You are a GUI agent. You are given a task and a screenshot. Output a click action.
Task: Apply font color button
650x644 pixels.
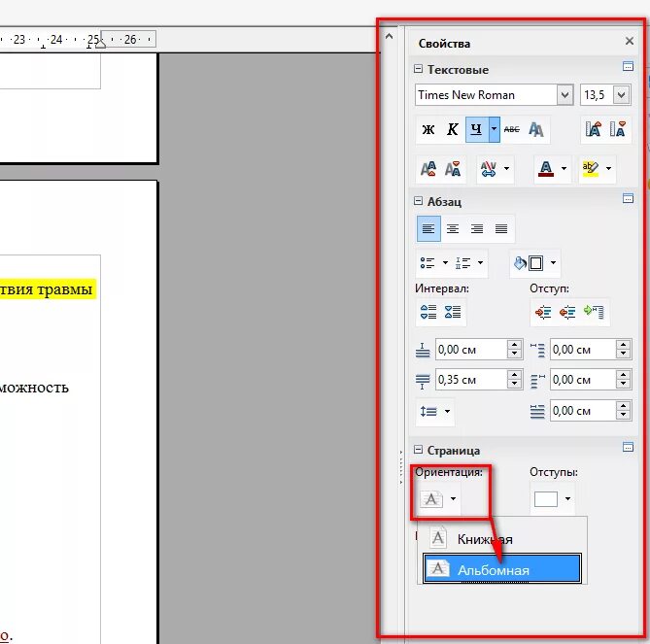click(546, 169)
